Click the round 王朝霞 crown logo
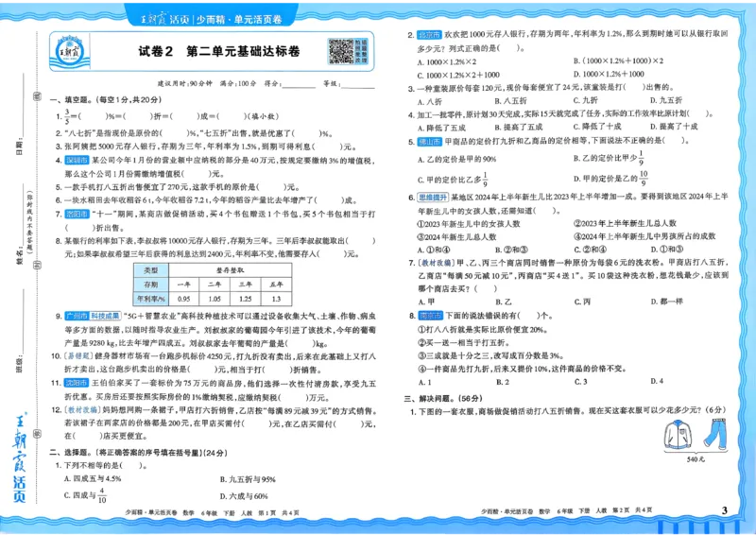 (x=70, y=51)
